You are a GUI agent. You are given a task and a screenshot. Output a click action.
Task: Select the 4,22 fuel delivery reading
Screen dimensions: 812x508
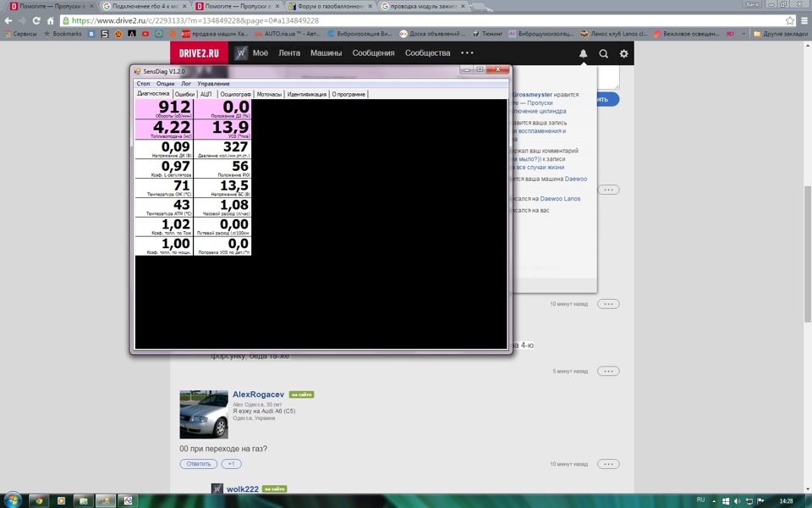click(x=164, y=129)
